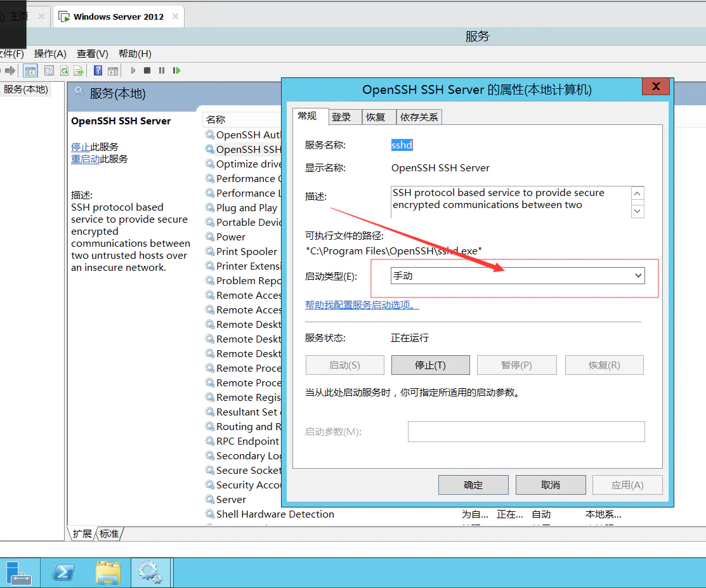Select the Problem Reports service row

[x=243, y=280]
